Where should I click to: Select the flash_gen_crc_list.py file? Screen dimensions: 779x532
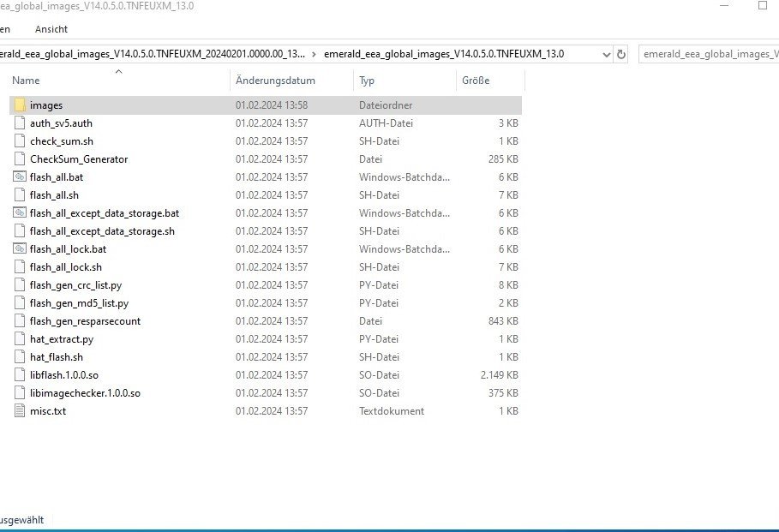pyautogui.click(x=75, y=285)
